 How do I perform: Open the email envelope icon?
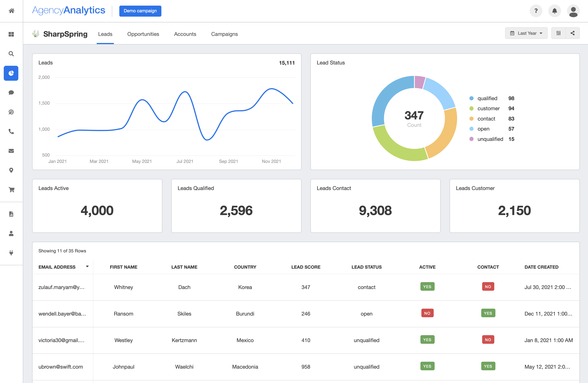tap(11, 151)
